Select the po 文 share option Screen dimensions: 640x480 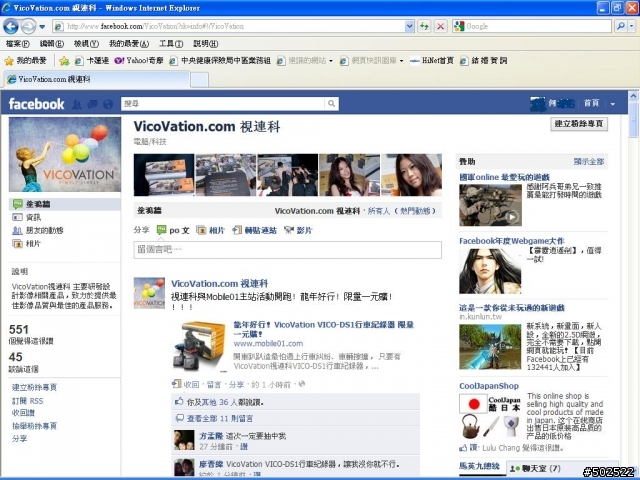tap(173, 230)
